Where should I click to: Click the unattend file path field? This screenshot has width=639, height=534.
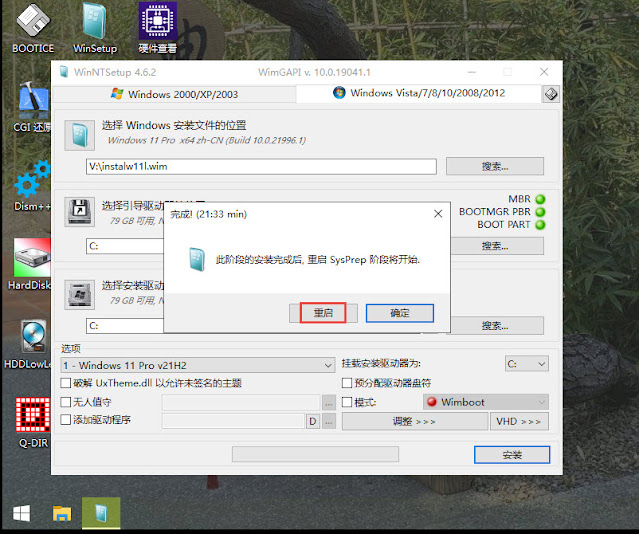tap(241, 402)
